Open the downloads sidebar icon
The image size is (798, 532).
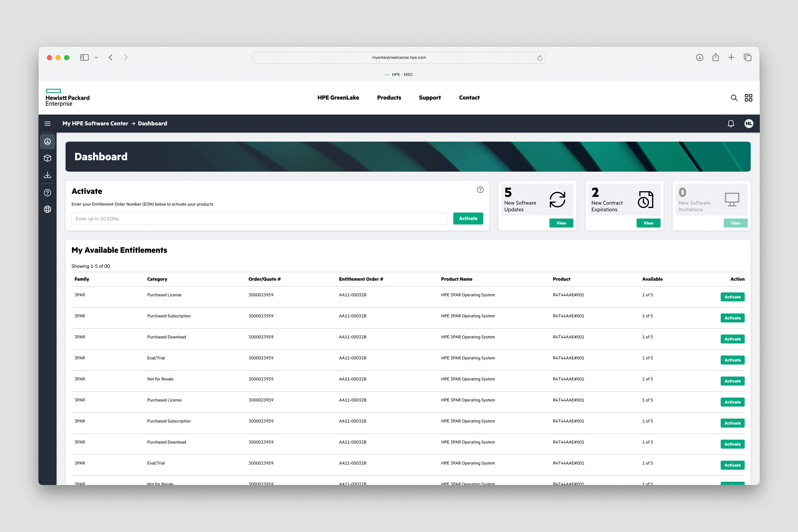tap(47, 175)
